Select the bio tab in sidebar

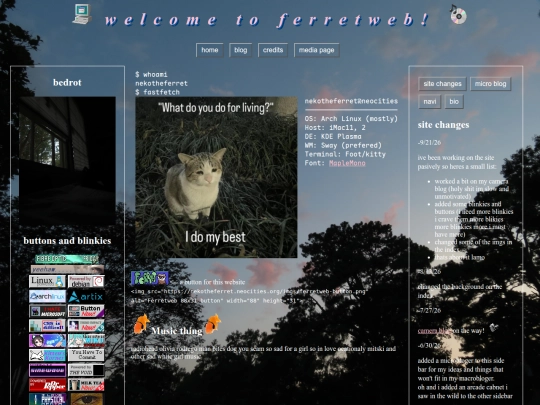(x=454, y=102)
